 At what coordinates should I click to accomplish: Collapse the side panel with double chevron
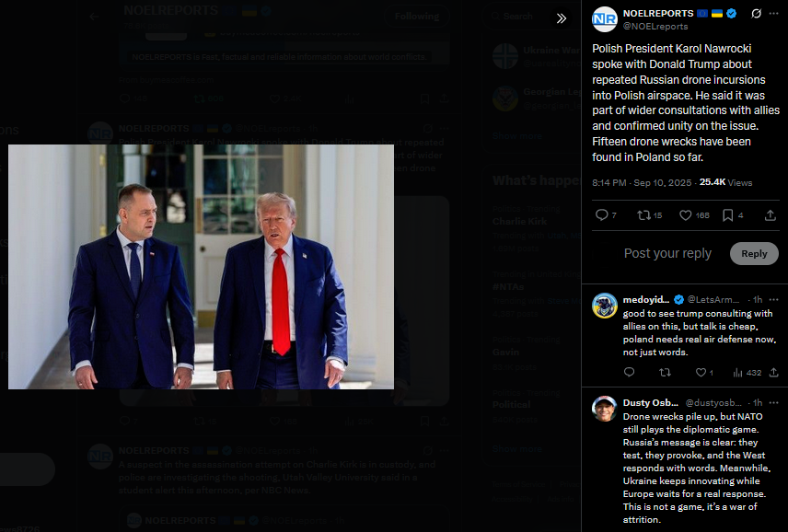point(562,18)
